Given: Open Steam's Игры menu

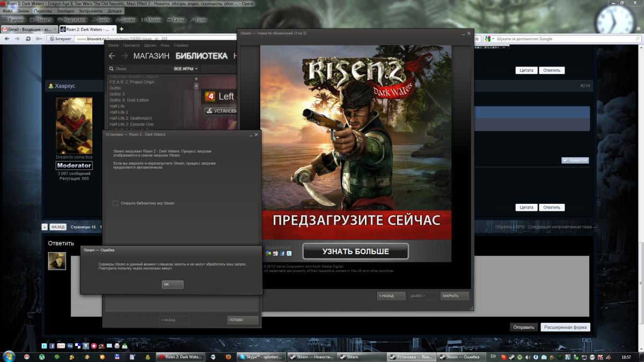Looking at the screenshot, I should [x=165, y=46].
